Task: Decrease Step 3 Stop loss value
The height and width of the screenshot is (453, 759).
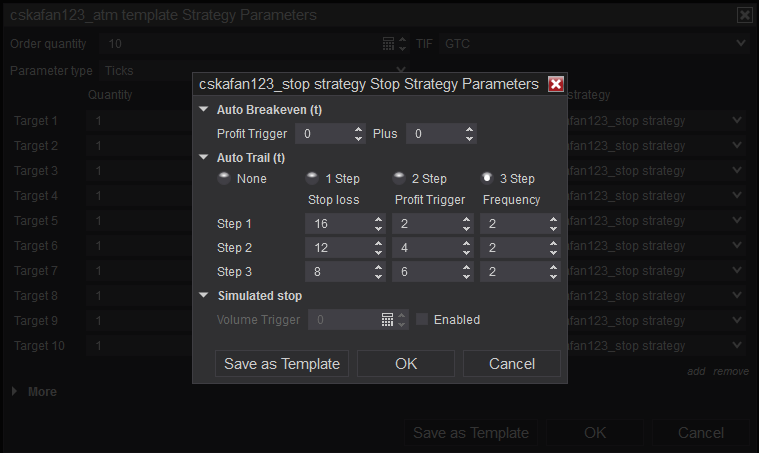Action: pyautogui.click(x=378, y=276)
